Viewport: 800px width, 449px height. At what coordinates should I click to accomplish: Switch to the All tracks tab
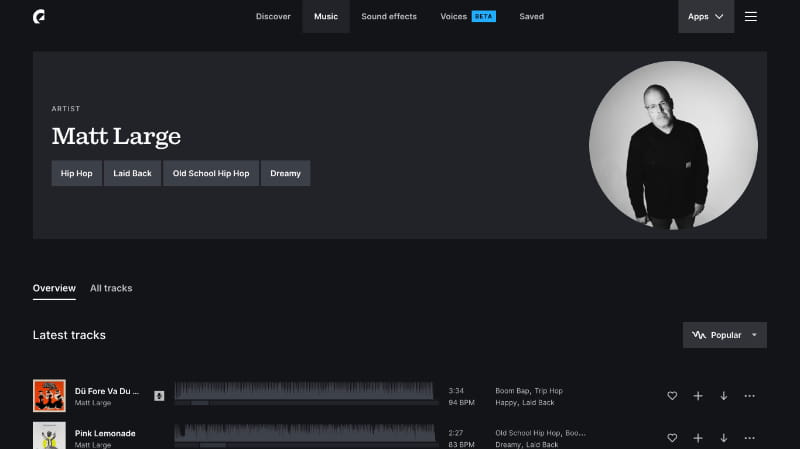111,288
